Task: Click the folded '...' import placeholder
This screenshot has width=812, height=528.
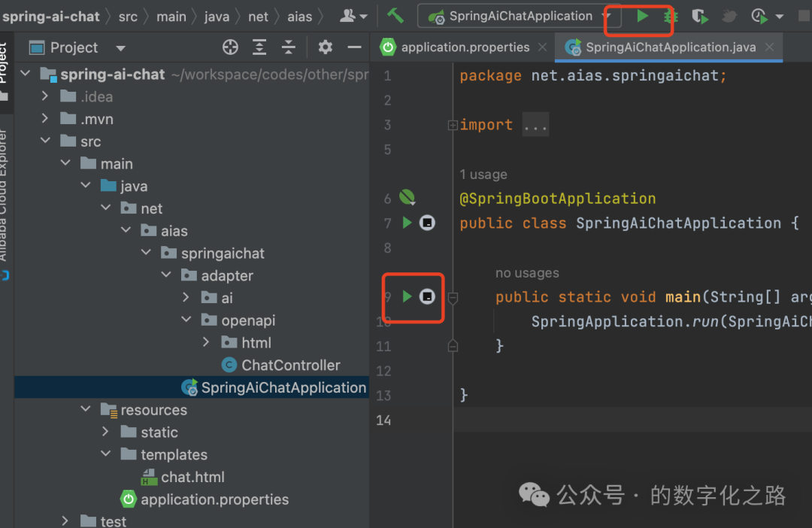Action: coord(535,125)
